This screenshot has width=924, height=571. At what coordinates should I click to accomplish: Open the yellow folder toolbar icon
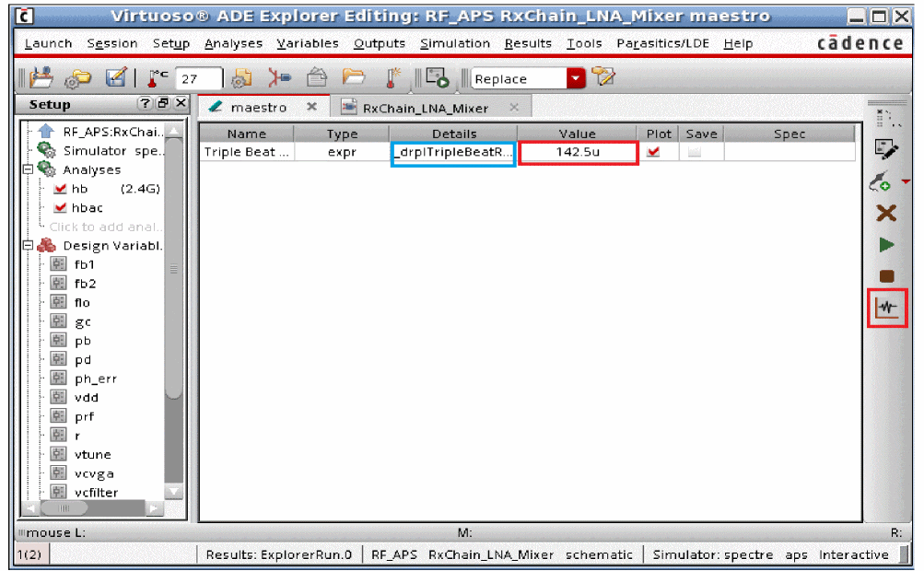pyautogui.click(x=354, y=77)
